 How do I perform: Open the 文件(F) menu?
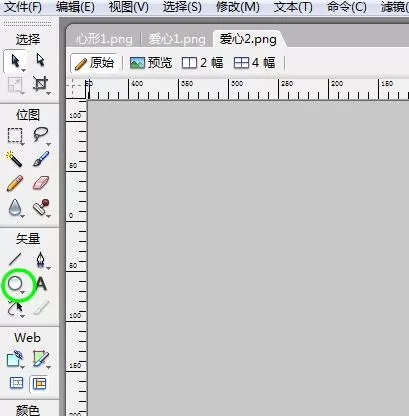[22, 7]
